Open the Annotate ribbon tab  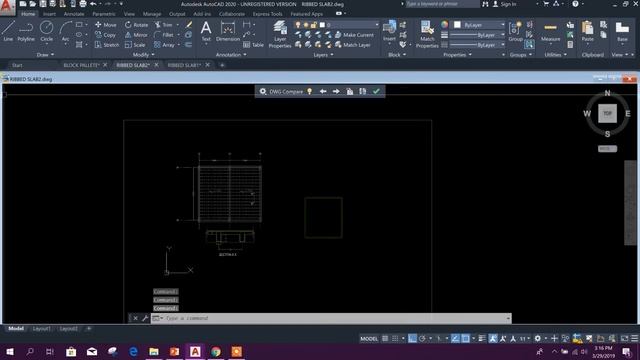74,14
